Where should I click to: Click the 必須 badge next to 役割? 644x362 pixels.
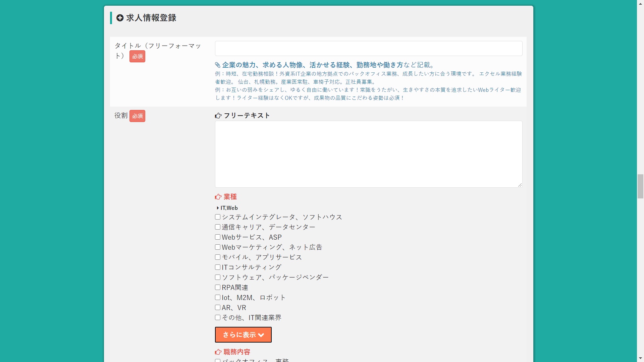point(137,116)
